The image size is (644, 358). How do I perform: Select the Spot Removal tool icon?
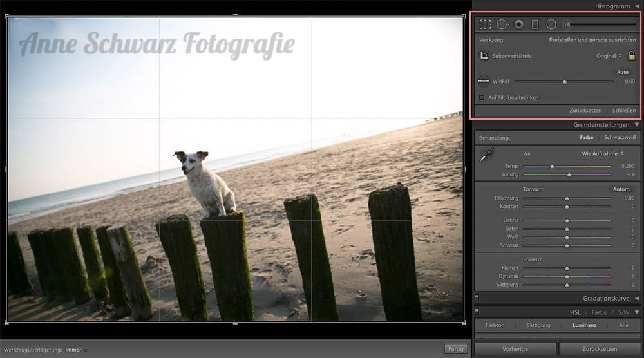[x=502, y=24]
